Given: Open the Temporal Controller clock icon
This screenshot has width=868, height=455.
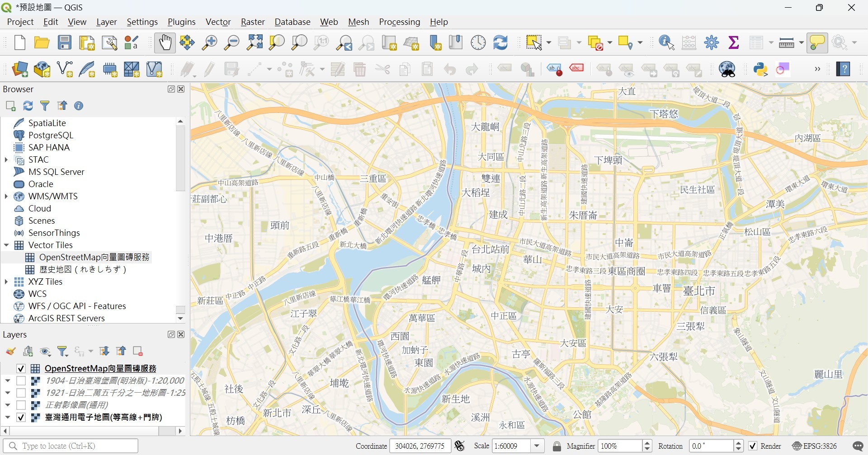Looking at the screenshot, I should pyautogui.click(x=477, y=42).
